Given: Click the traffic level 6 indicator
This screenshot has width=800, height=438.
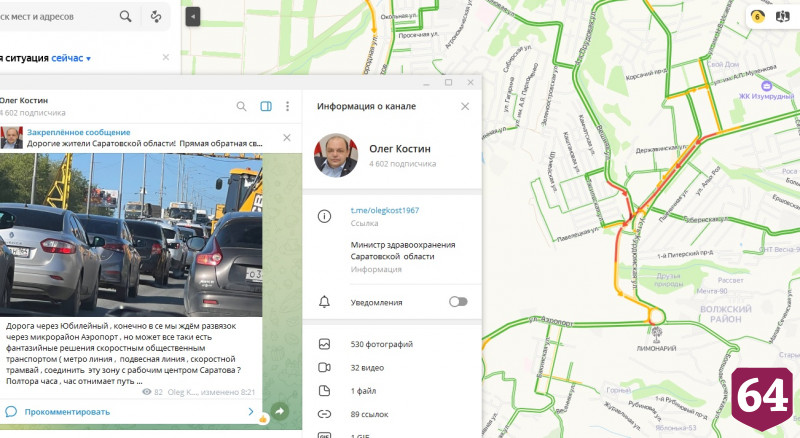Looking at the screenshot, I should click(x=757, y=16).
